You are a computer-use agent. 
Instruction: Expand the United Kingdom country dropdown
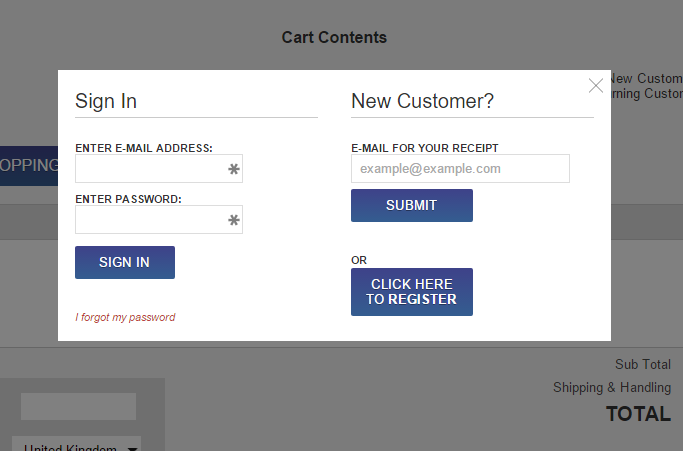[77, 447]
